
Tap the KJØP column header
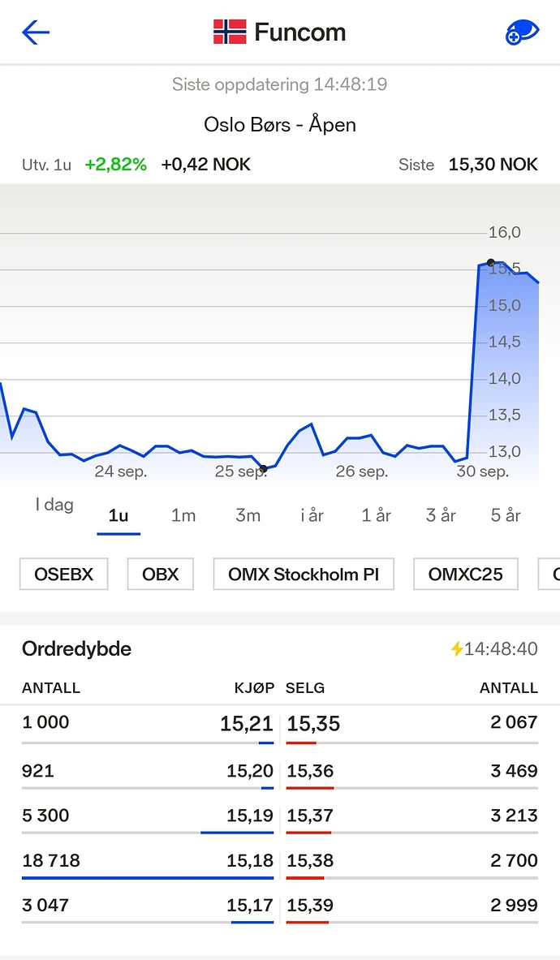(254, 688)
